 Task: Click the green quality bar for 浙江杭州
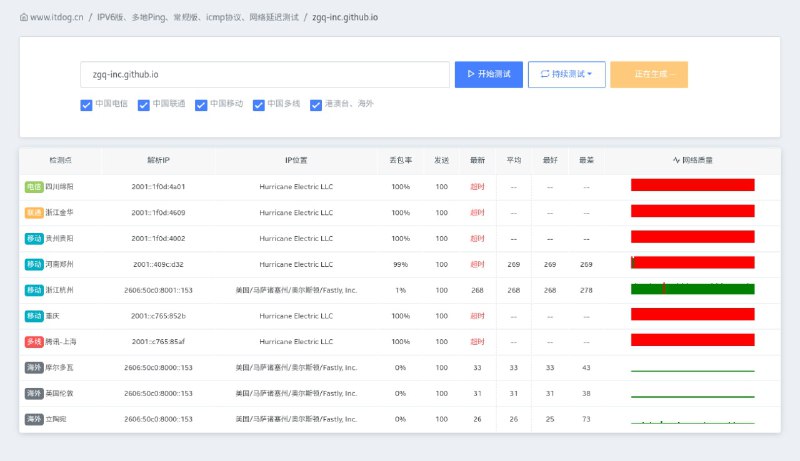pos(692,289)
